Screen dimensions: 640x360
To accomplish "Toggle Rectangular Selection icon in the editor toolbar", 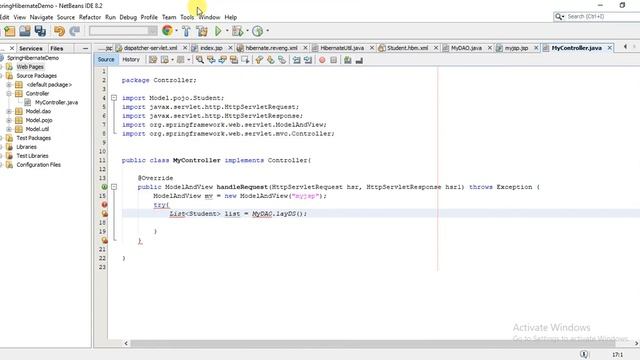I will [245, 60].
